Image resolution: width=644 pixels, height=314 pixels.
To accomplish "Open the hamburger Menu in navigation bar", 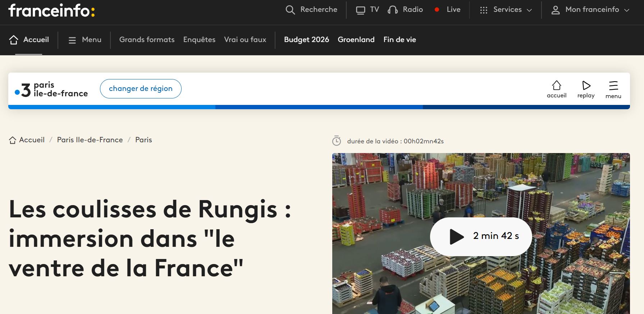I will point(85,40).
